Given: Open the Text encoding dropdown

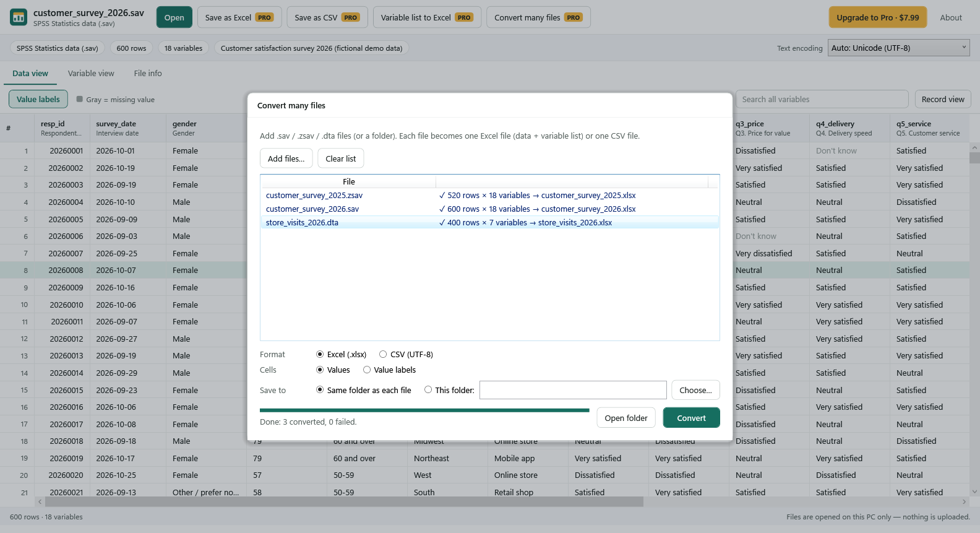Looking at the screenshot, I should (x=899, y=48).
